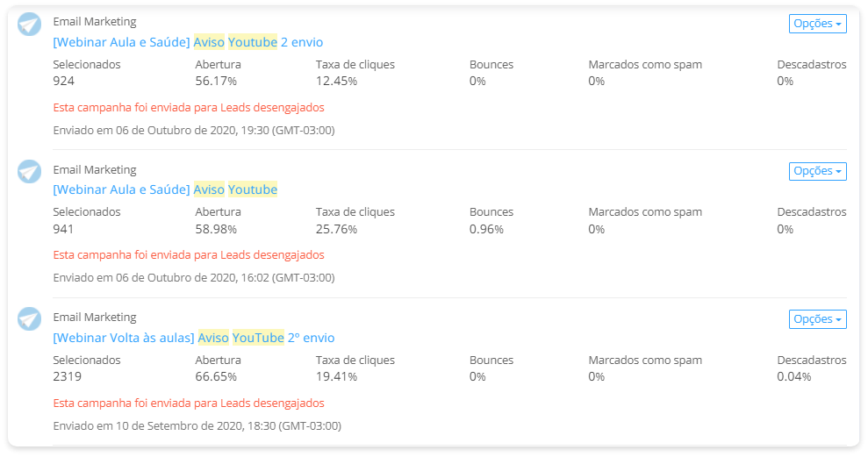
Task: Click paper plane icon for Webinar Volta às aulas
Action: (29, 319)
